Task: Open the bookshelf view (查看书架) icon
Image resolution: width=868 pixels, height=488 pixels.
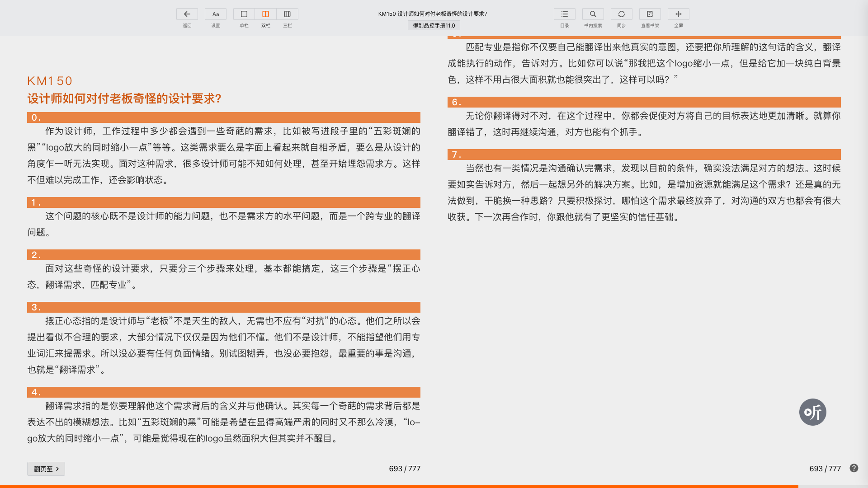Action: pyautogui.click(x=650, y=14)
